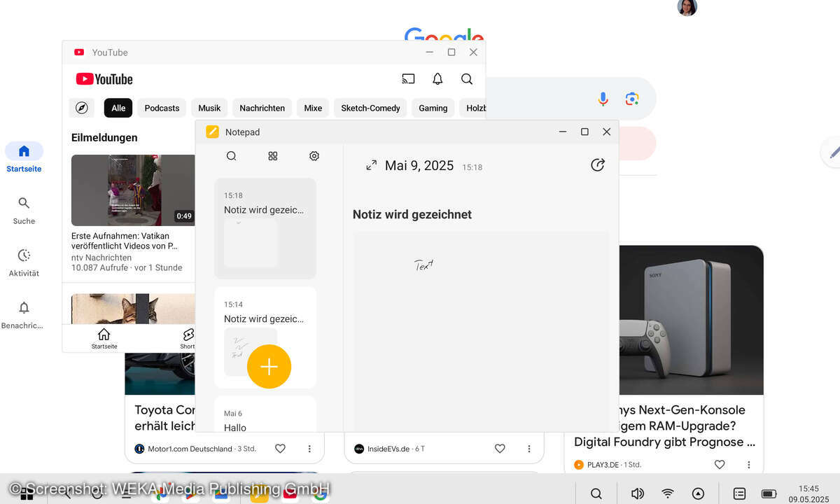Open volume control in taskbar
Image resolution: width=840 pixels, height=504 pixels.
(x=637, y=493)
